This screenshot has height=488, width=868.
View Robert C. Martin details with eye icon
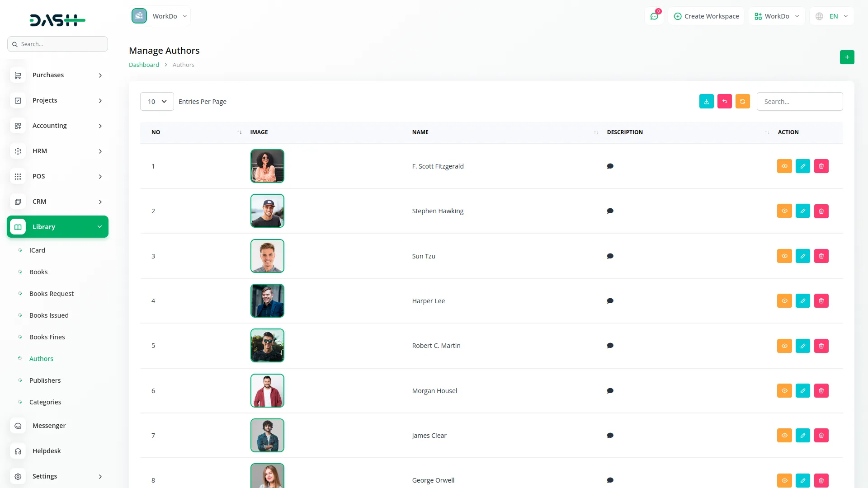784,346
